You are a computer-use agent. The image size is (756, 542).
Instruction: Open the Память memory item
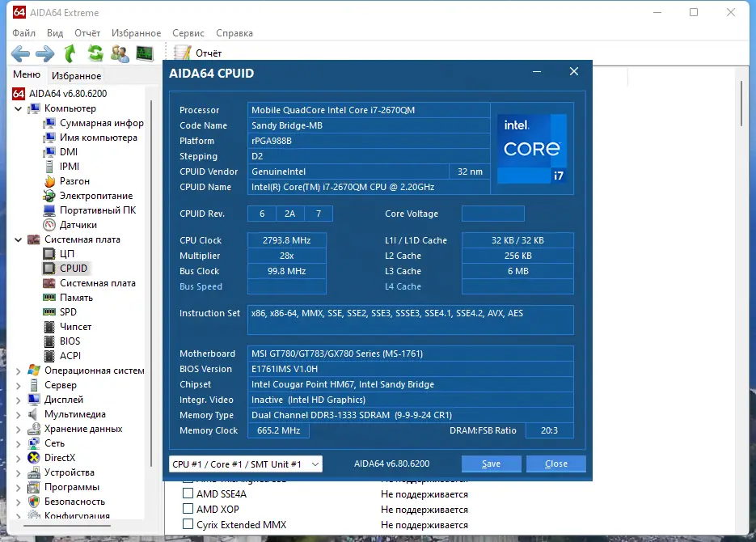click(x=68, y=298)
